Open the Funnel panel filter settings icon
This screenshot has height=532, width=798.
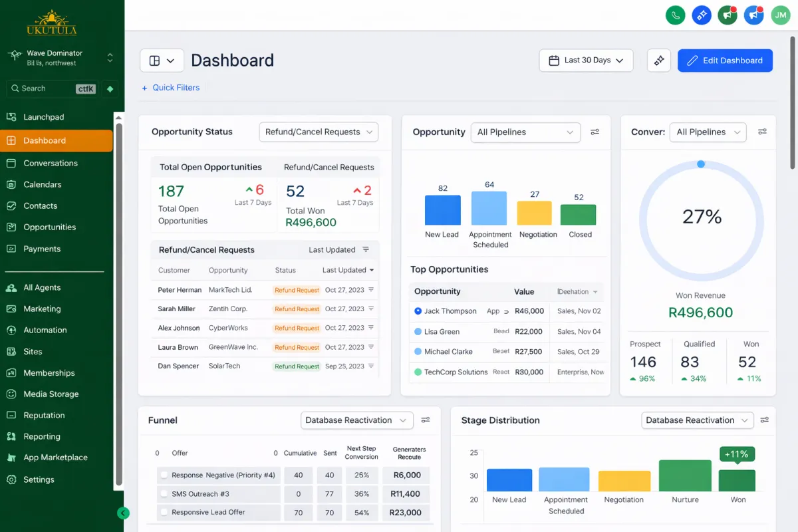[x=426, y=420]
